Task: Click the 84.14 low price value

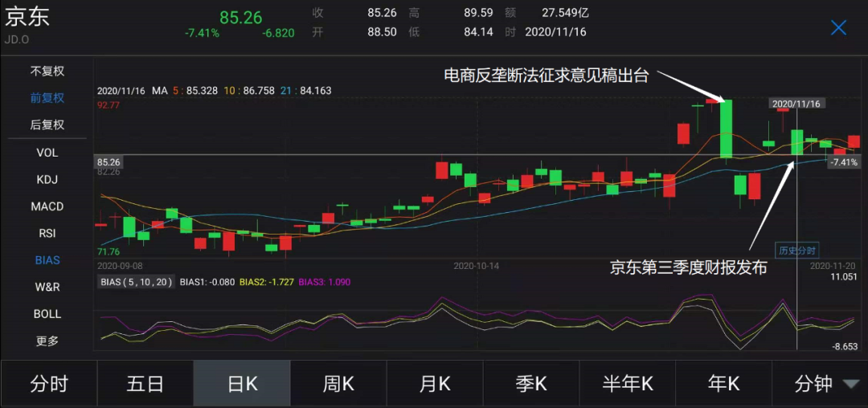Action: click(478, 31)
